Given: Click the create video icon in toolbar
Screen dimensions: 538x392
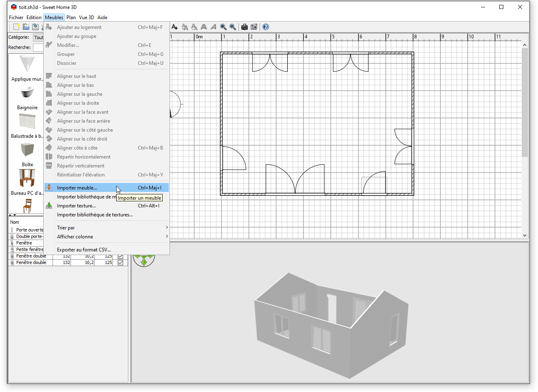Looking at the screenshot, I should (254, 27).
